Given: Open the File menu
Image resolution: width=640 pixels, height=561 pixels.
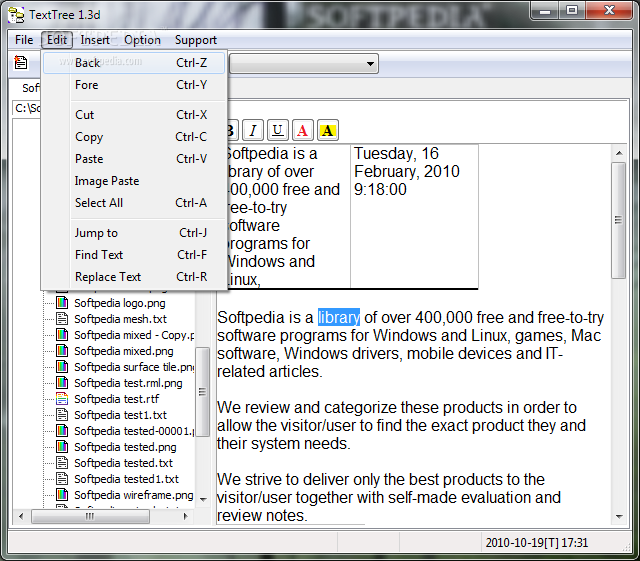Looking at the screenshot, I should coord(24,40).
